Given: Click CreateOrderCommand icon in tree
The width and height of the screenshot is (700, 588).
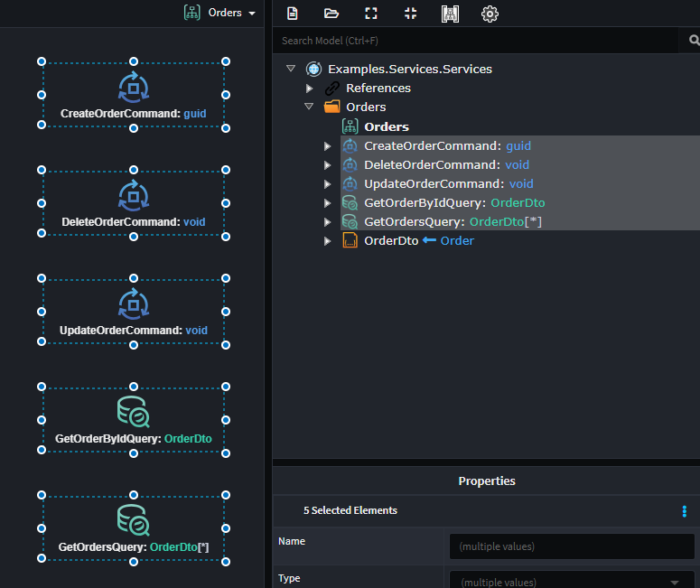Looking at the screenshot, I should click(x=350, y=146).
